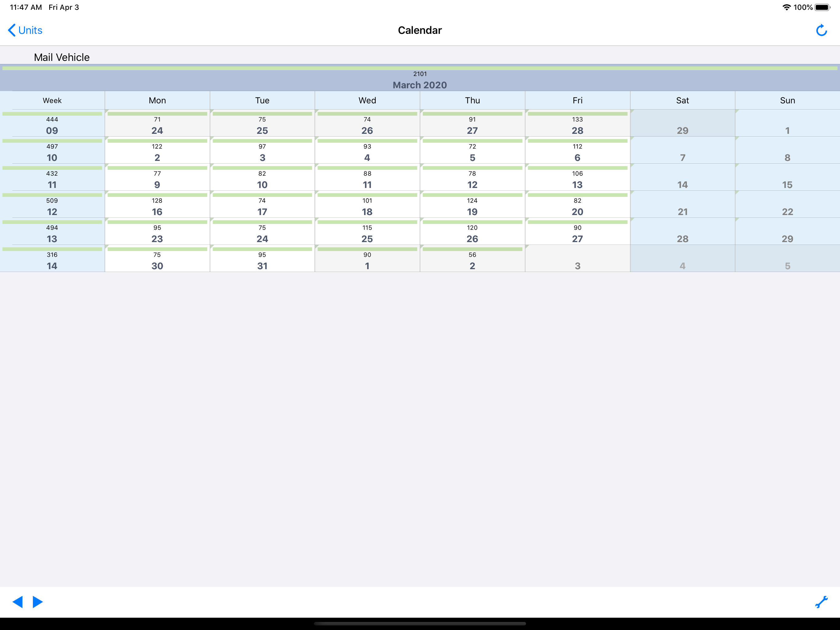Tap the Sun column header

[x=788, y=100]
